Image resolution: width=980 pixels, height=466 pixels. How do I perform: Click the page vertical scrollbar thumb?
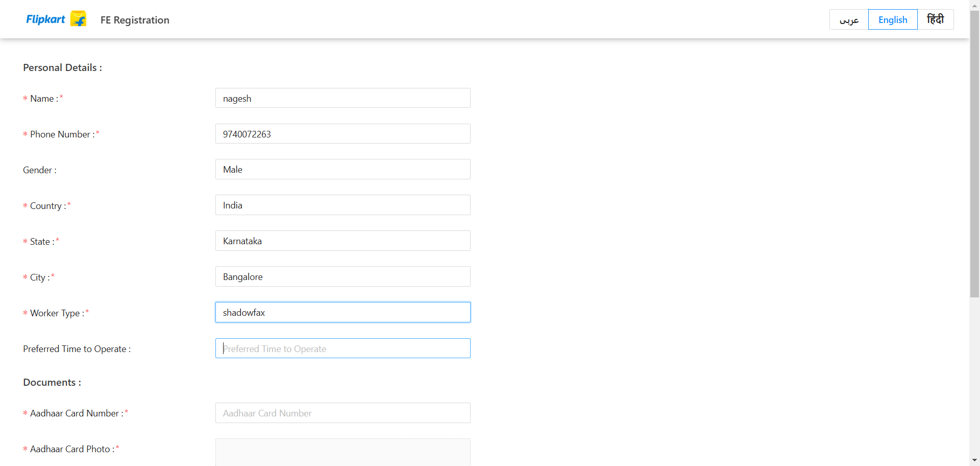click(x=974, y=153)
